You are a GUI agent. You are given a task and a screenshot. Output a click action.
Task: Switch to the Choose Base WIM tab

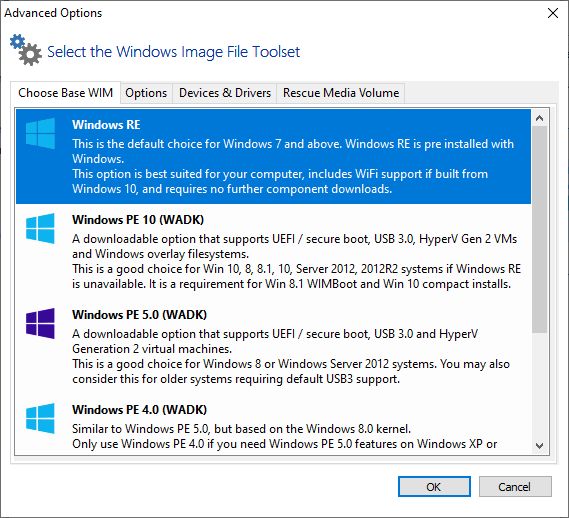65,93
